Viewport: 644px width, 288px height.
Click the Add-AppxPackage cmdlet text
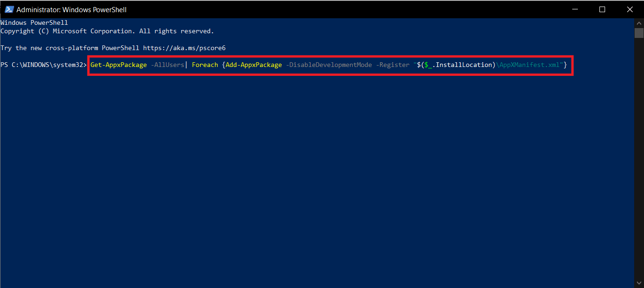click(254, 65)
